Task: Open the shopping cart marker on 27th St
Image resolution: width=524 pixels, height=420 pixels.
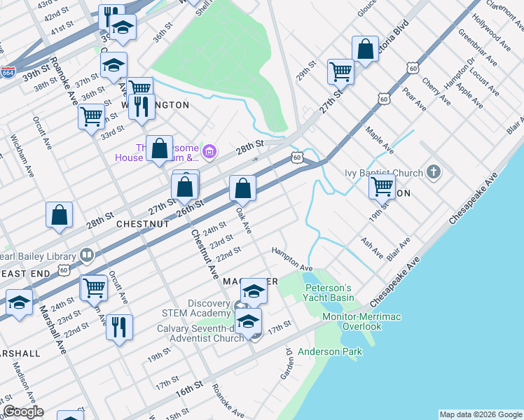Action: click(x=341, y=72)
